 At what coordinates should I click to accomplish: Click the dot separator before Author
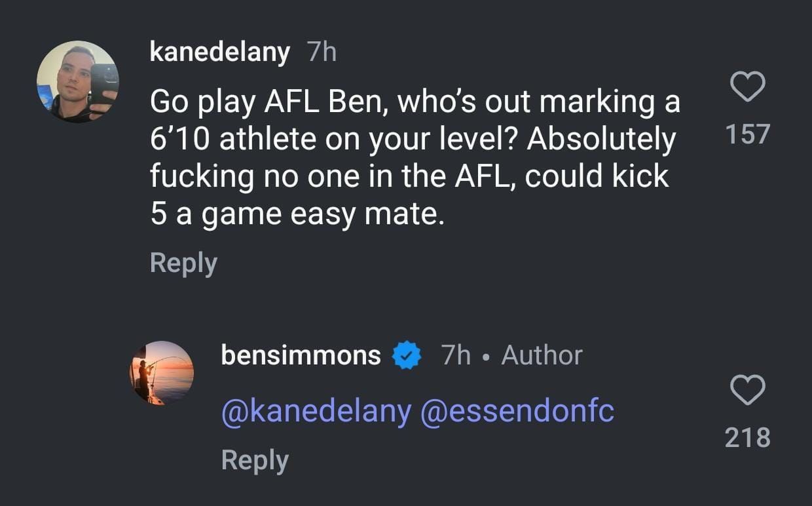(x=485, y=356)
